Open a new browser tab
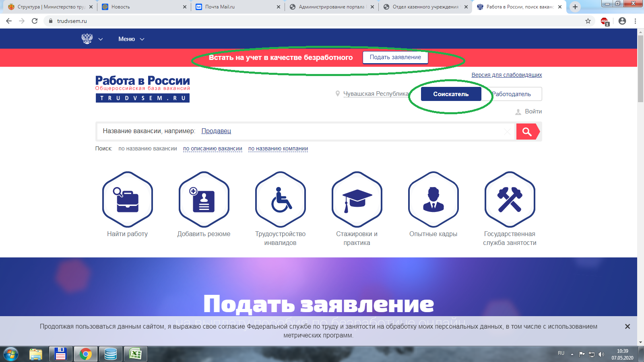Viewport: 644px width, 362px height. (x=575, y=7)
